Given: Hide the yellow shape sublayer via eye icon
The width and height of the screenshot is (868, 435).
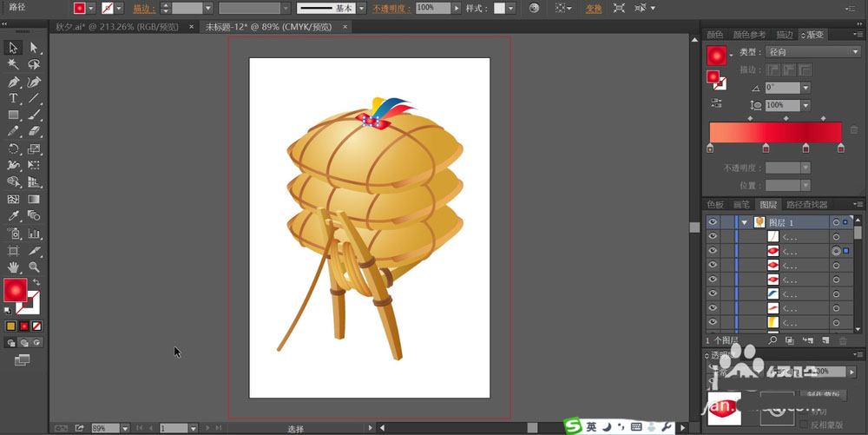Looking at the screenshot, I should click(x=713, y=322).
